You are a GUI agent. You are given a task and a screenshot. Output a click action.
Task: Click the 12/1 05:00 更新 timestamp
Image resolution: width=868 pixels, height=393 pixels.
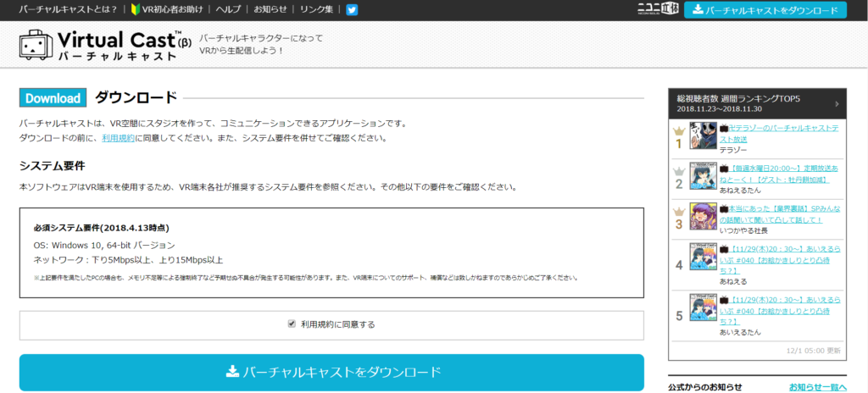click(x=813, y=351)
